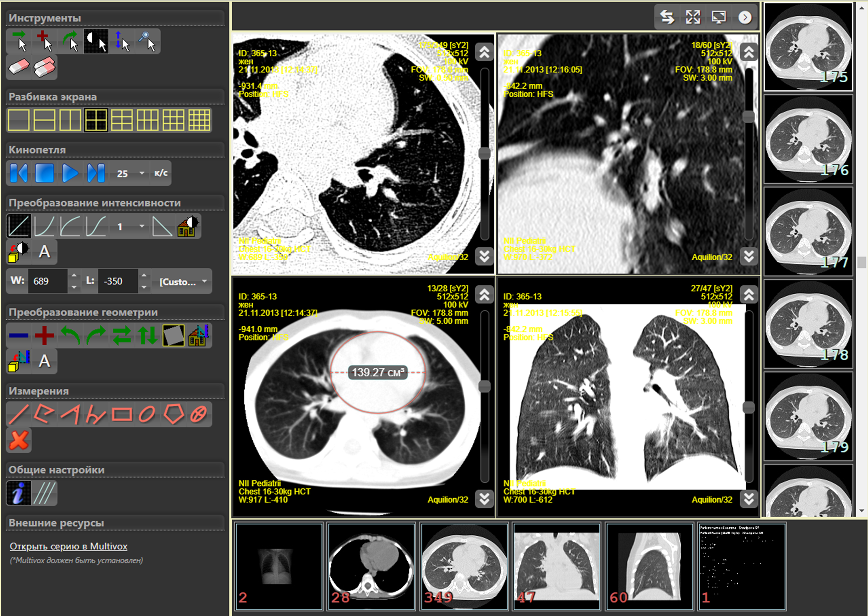This screenshot has width=868, height=616.
Task: Select the window/level contrast cursor tool
Action: (96, 41)
